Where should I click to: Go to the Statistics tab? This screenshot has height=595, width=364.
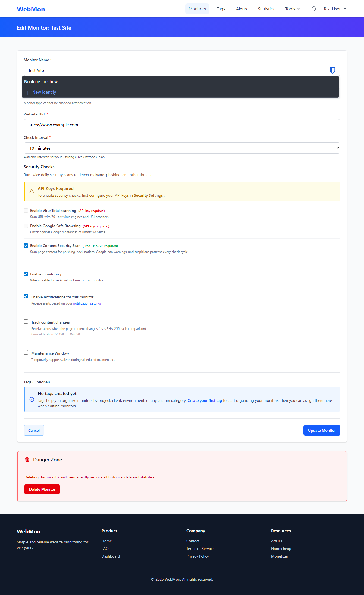click(266, 9)
